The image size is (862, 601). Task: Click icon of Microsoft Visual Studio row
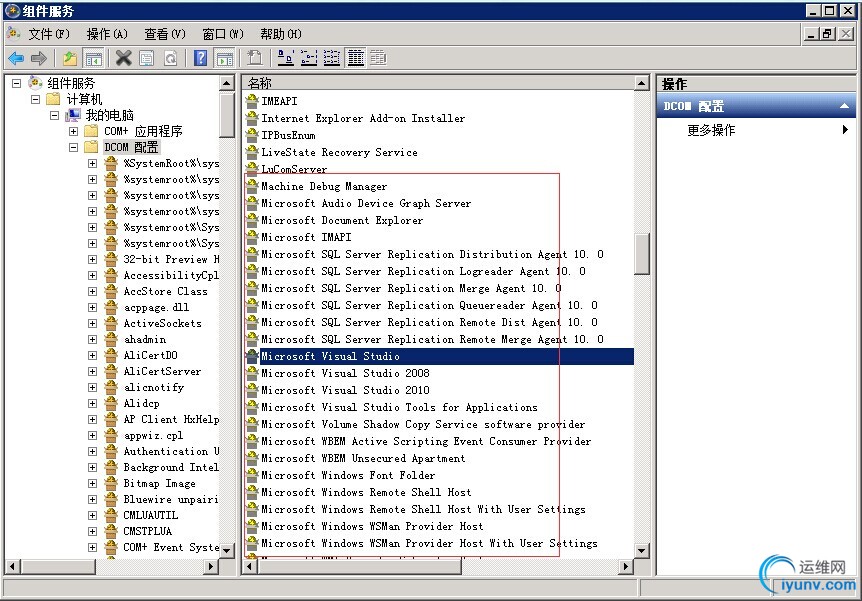coord(252,356)
